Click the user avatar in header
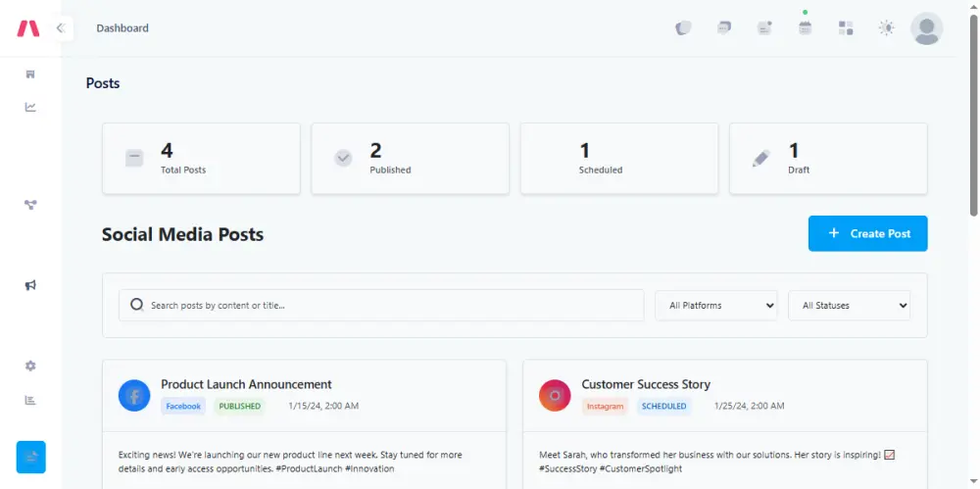Screen dimensions: 980x489 click(926, 28)
